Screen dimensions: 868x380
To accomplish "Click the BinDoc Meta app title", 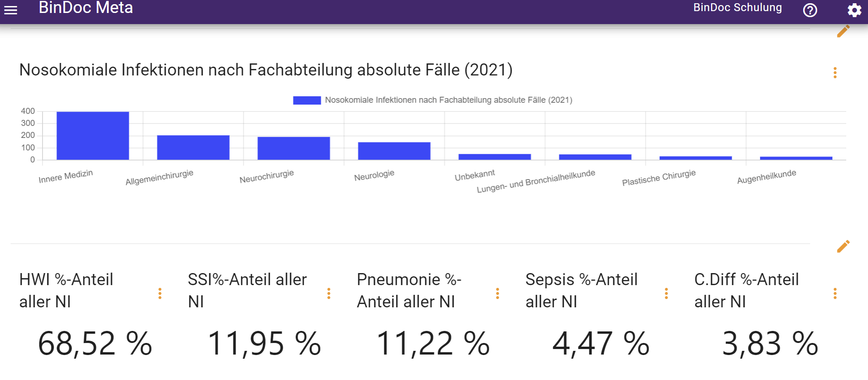I will pos(86,8).
